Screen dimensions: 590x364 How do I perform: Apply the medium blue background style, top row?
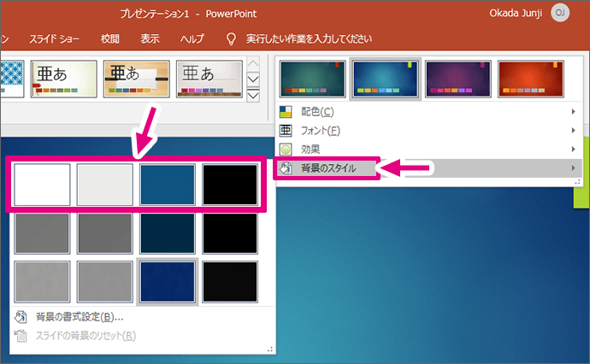[x=168, y=185]
